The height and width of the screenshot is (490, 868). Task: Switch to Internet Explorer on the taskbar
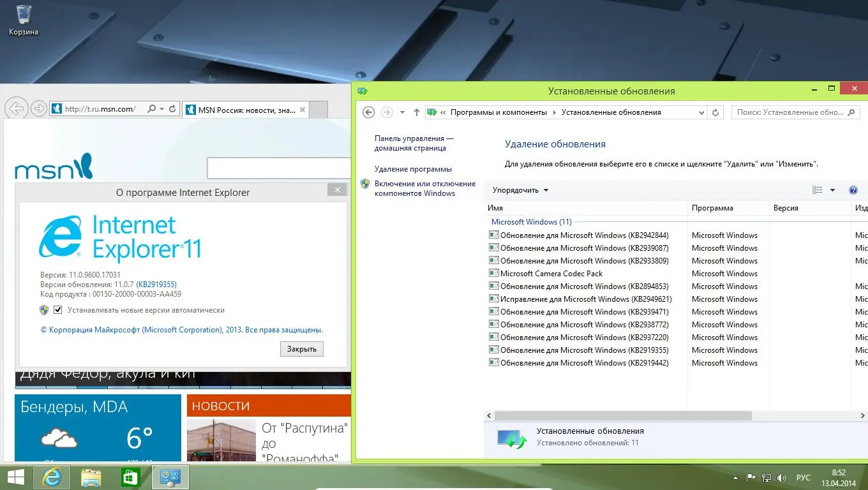51,477
